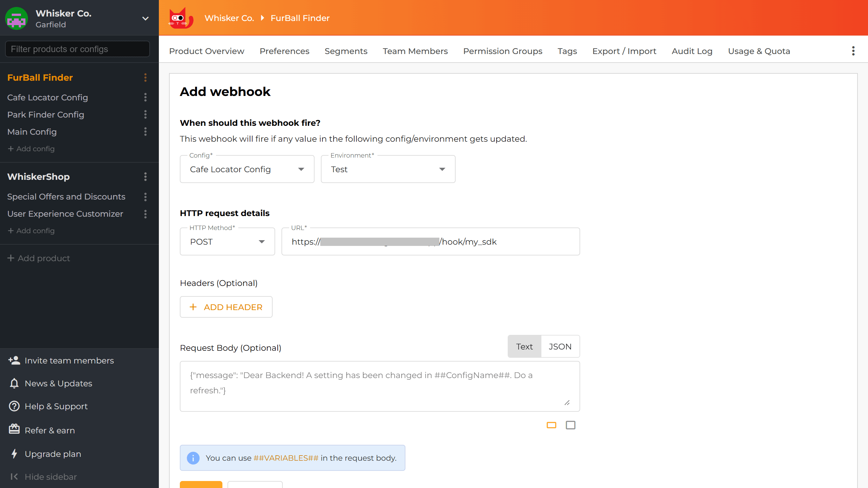The width and height of the screenshot is (868, 488).
Task: Open the overflow menu at the tab bar's right edge
Action: (x=853, y=51)
